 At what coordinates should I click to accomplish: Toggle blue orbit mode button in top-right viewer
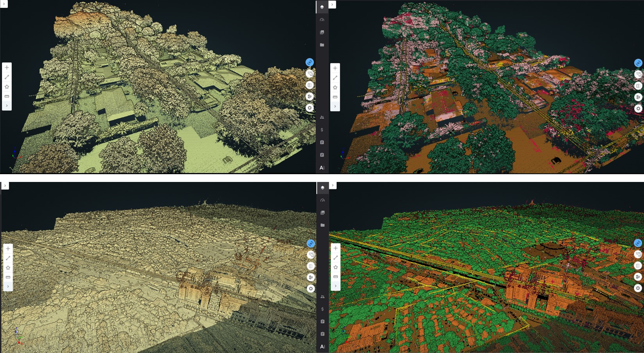(x=638, y=63)
